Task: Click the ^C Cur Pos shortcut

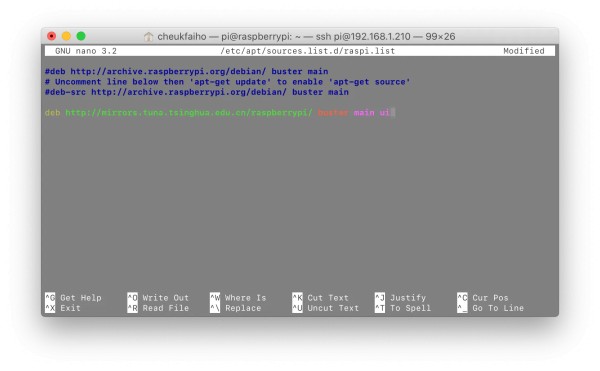Action: (x=483, y=298)
